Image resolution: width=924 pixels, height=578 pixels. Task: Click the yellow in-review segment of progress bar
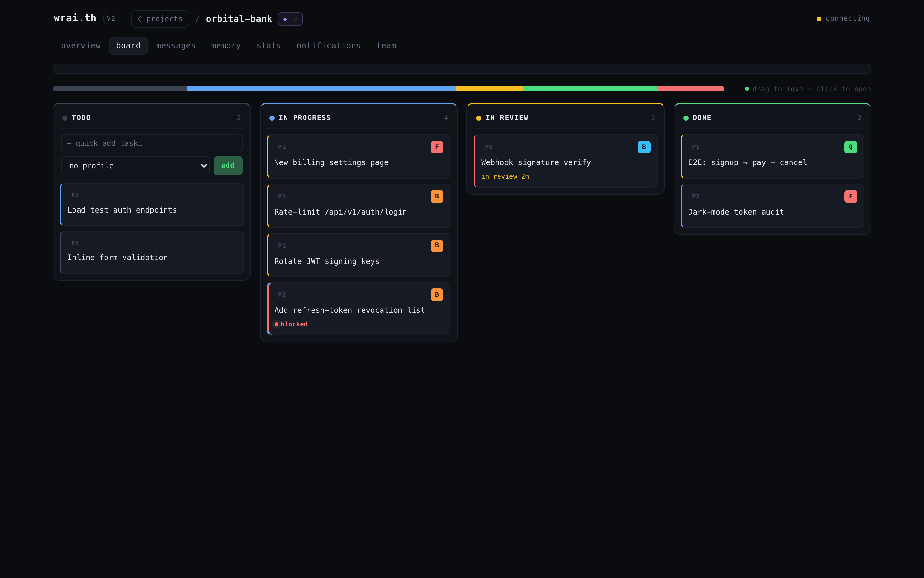pyautogui.click(x=489, y=89)
